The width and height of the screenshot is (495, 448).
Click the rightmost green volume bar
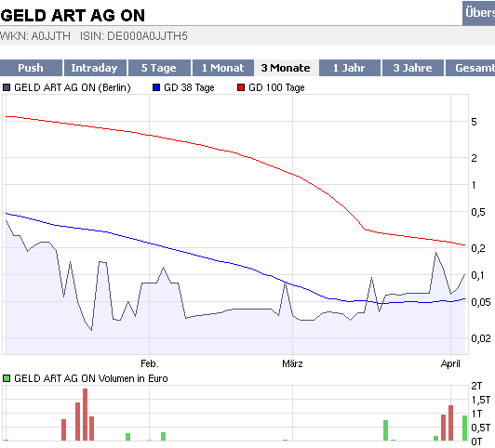[x=464, y=428]
